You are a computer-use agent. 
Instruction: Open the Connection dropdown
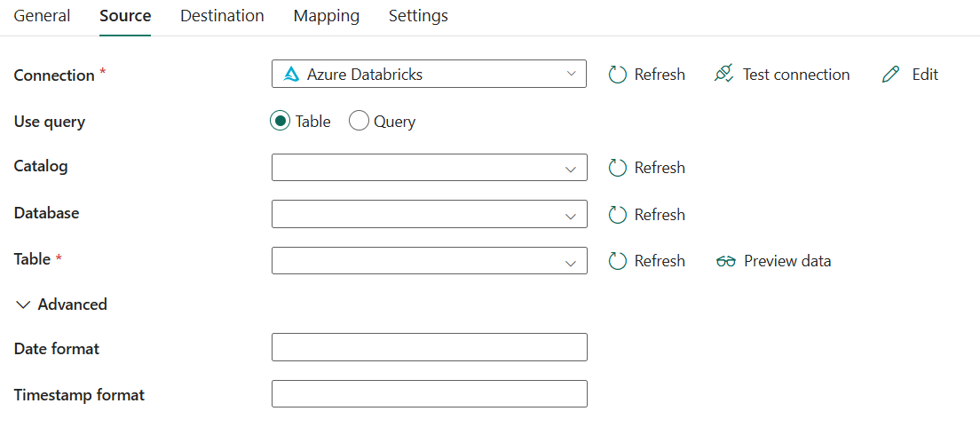[x=429, y=74]
